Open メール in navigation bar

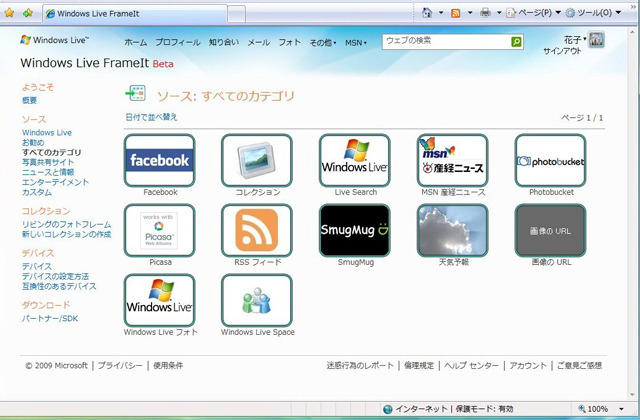(258, 42)
